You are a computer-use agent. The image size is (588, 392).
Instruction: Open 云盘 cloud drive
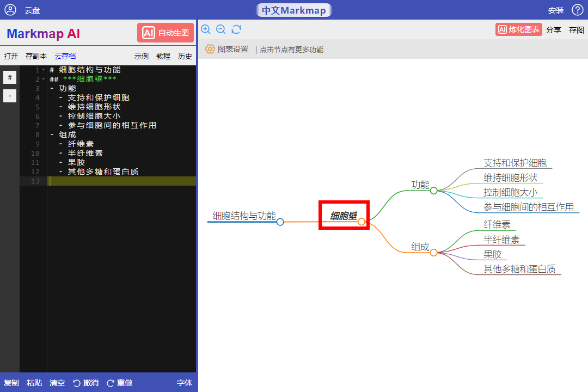coord(32,10)
